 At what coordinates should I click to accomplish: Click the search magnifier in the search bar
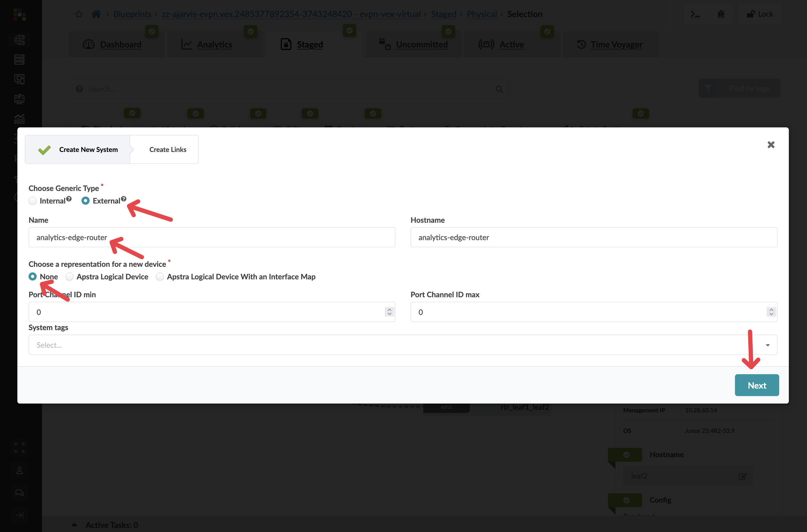click(x=499, y=89)
